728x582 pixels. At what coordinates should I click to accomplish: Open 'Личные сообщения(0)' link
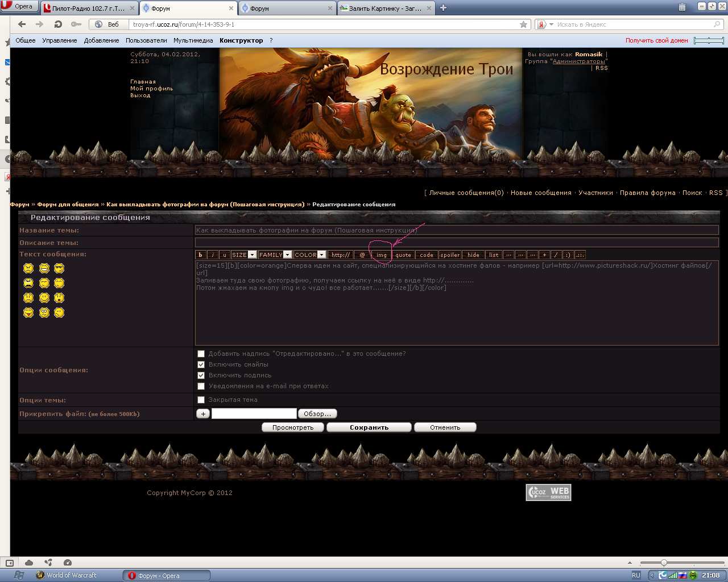pyautogui.click(x=466, y=193)
